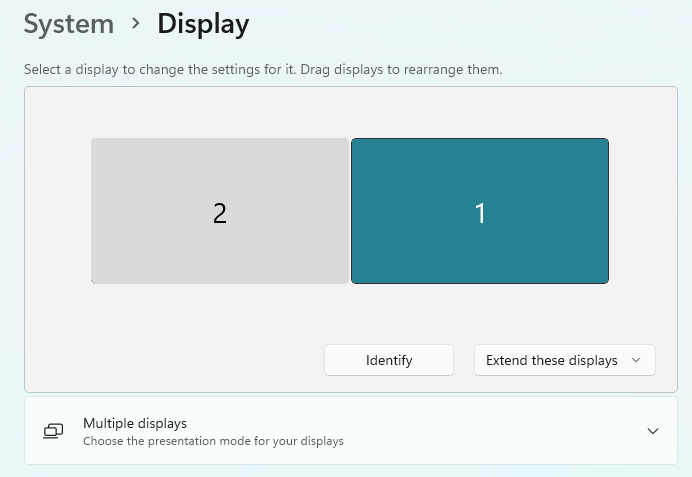Expand the Multiple displays section chevron
This screenshot has width=692, height=477.
coord(653,431)
